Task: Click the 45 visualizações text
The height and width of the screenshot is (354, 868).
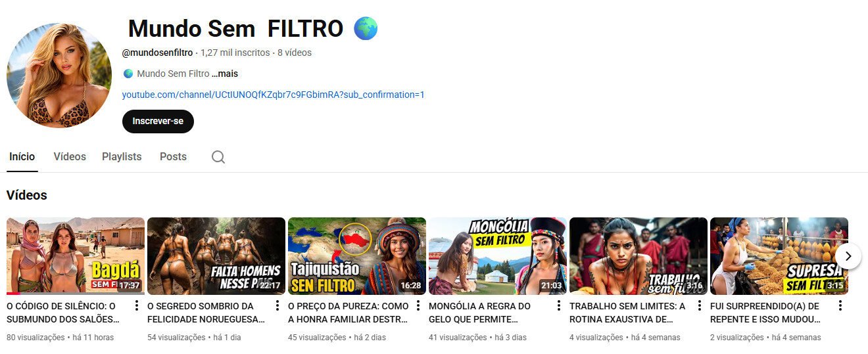Action: [x=316, y=338]
